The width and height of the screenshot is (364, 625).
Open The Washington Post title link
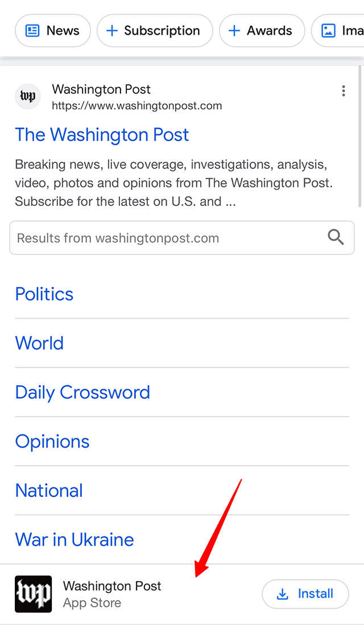pos(102,135)
